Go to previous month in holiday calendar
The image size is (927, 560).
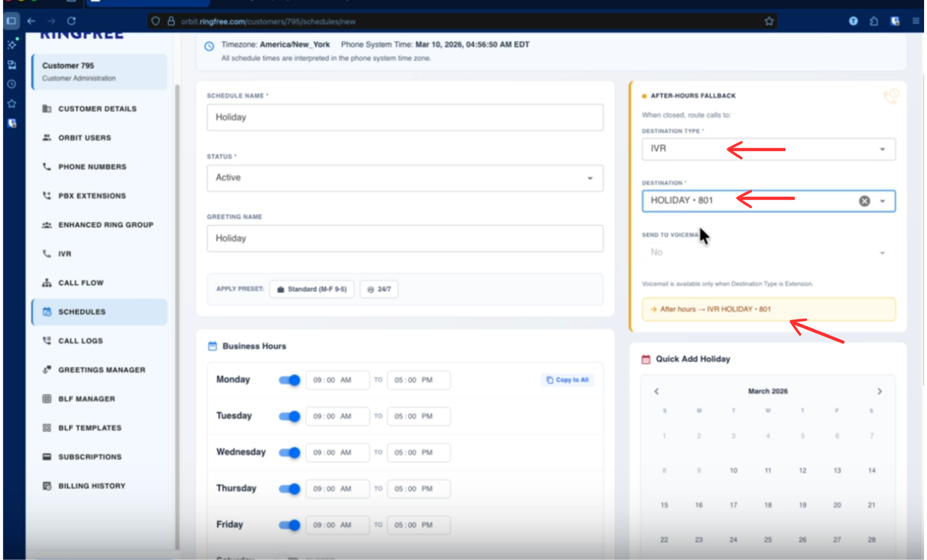657,391
